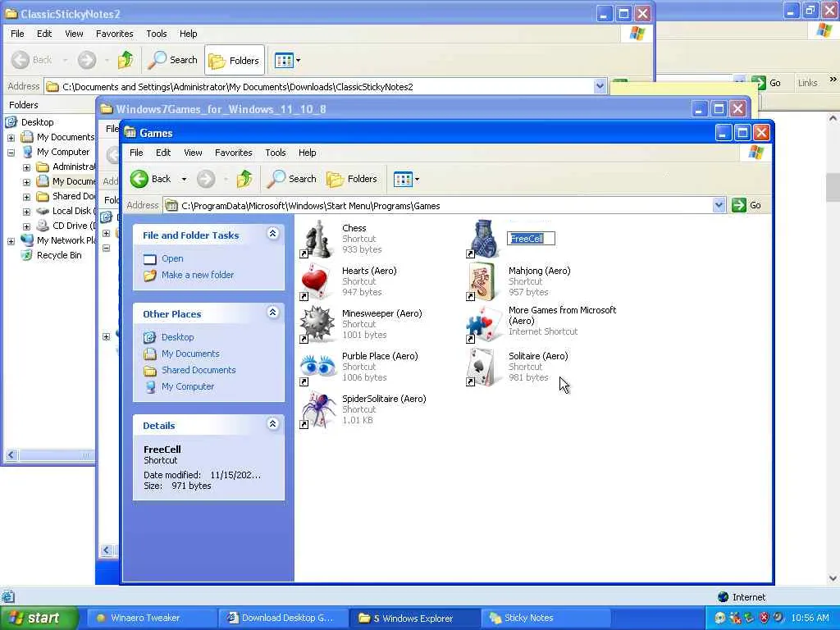Select the Minesweeper (Aero) mine icon

[x=317, y=325]
